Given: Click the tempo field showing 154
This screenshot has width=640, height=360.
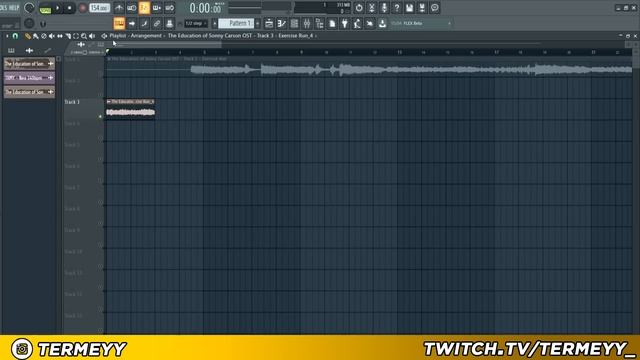Looking at the screenshot, I should (x=99, y=8).
